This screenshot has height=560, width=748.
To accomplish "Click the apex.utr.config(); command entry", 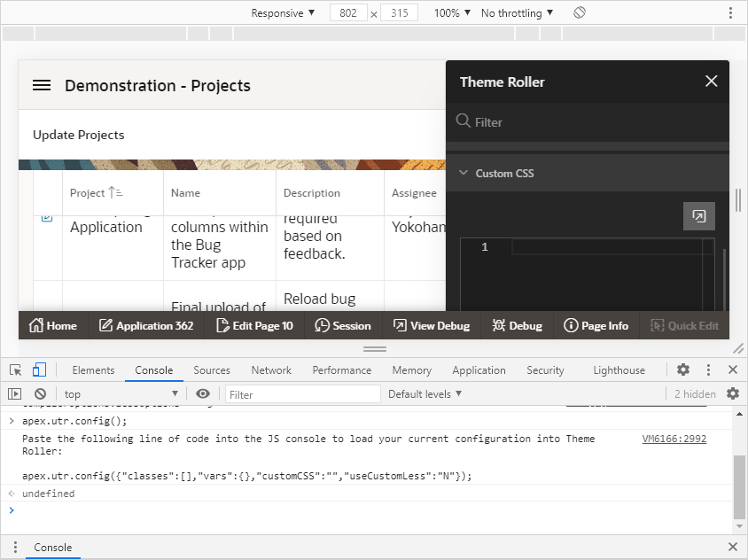I will click(74, 421).
